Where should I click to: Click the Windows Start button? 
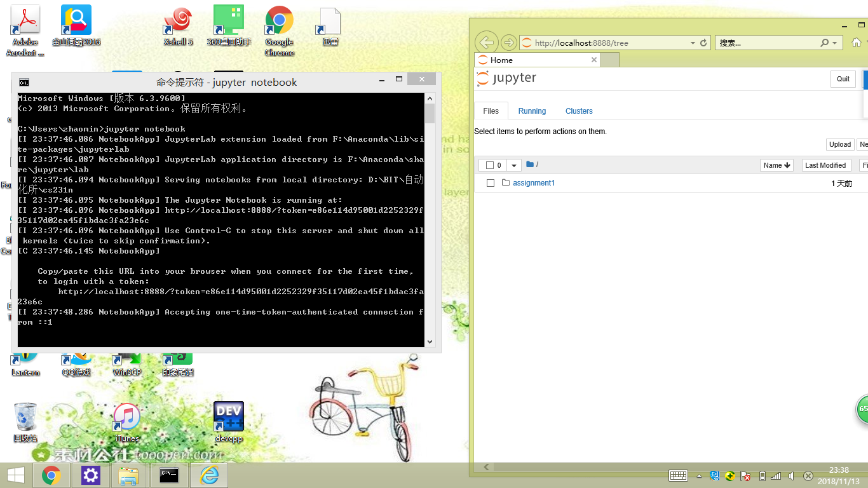click(x=16, y=475)
